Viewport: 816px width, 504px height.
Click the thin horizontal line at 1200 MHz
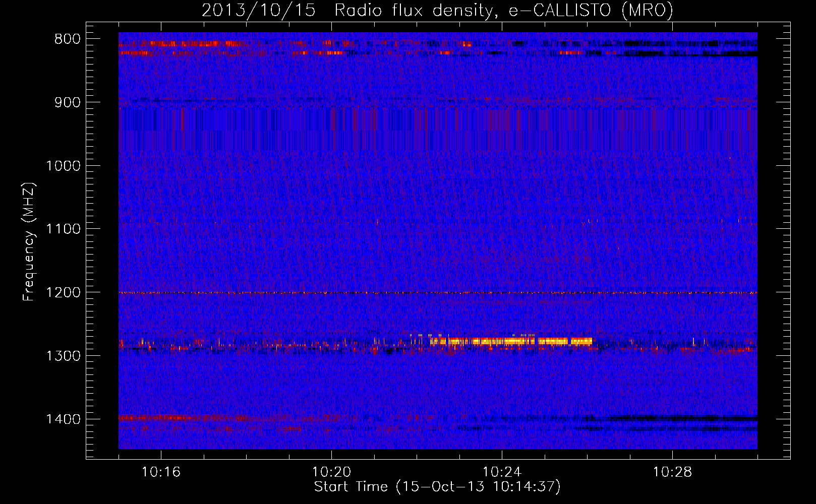point(438,293)
